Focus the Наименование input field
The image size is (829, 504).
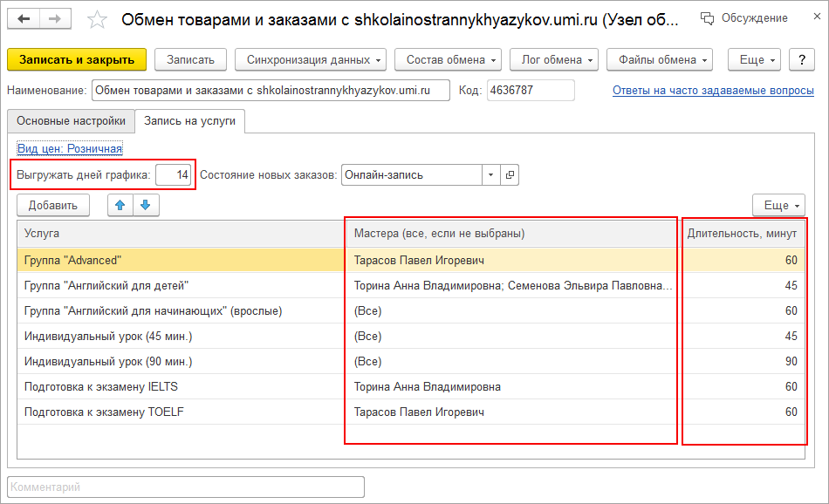[271, 91]
